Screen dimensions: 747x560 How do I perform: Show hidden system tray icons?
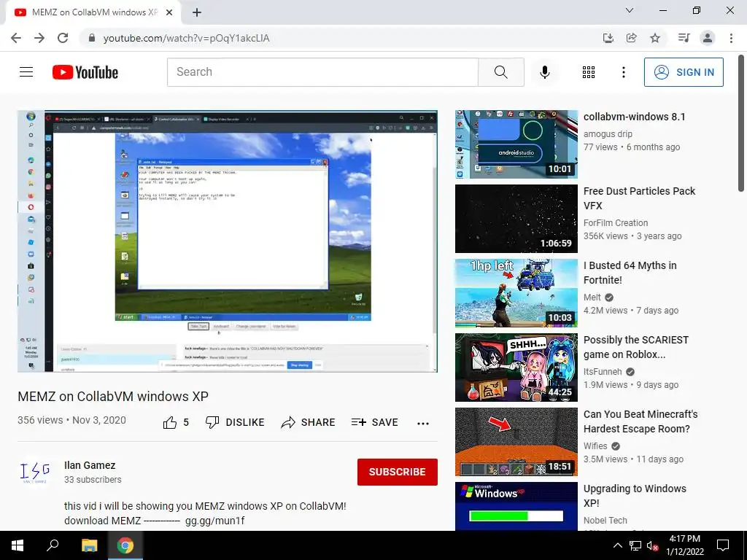[617, 545]
